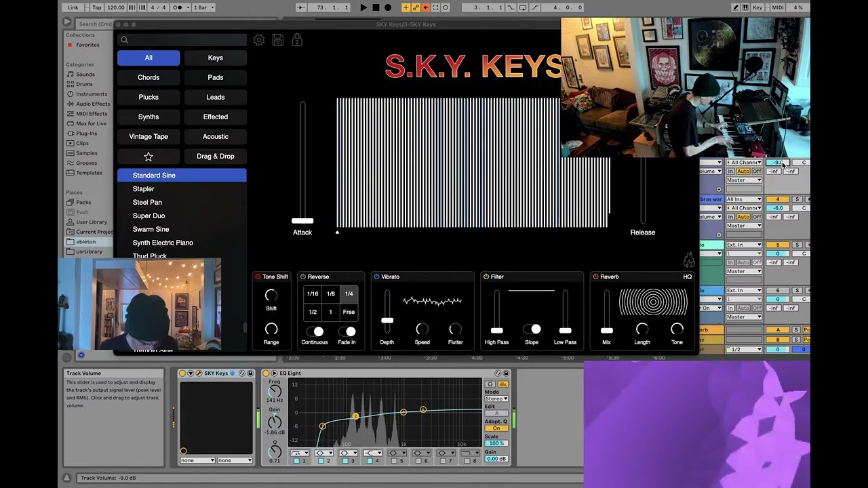Screen dimensions: 868x488
Task: Click the padlock icon in SKY Keys
Action: pyautogui.click(x=297, y=40)
